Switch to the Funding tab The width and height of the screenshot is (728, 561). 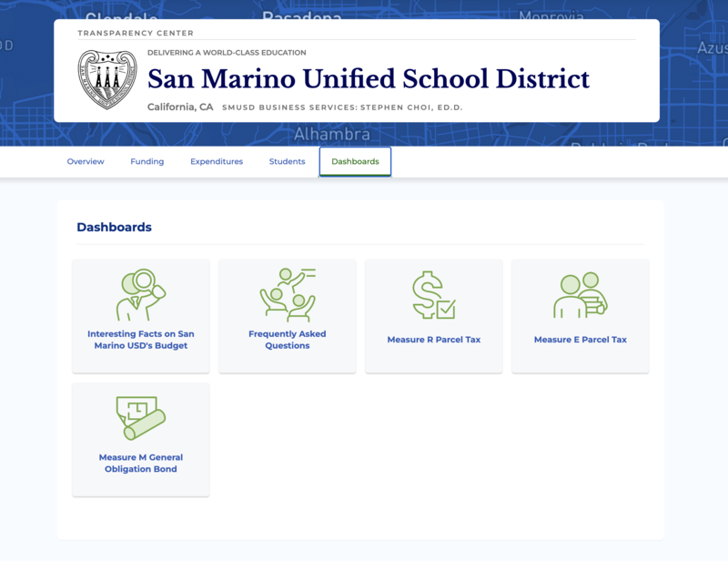click(x=147, y=161)
